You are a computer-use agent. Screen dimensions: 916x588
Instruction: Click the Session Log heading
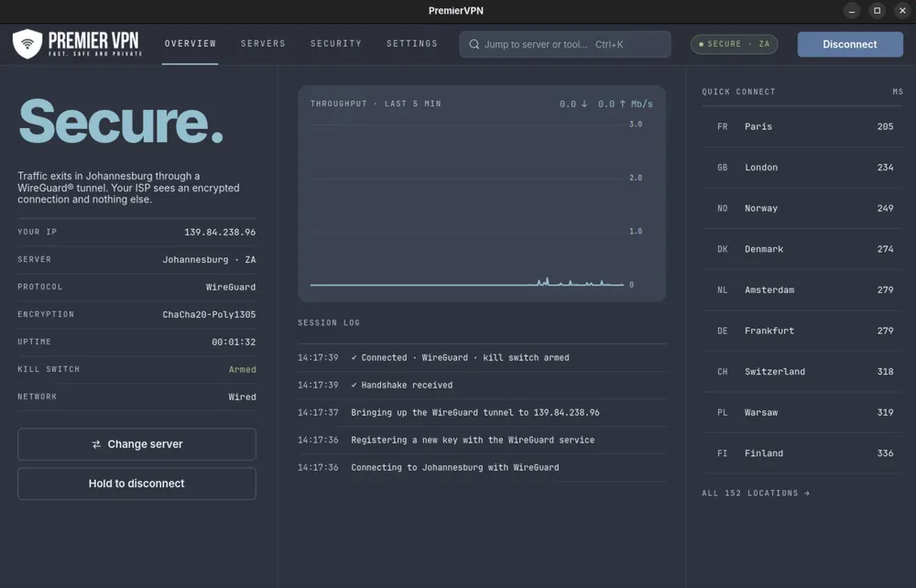coord(329,323)
